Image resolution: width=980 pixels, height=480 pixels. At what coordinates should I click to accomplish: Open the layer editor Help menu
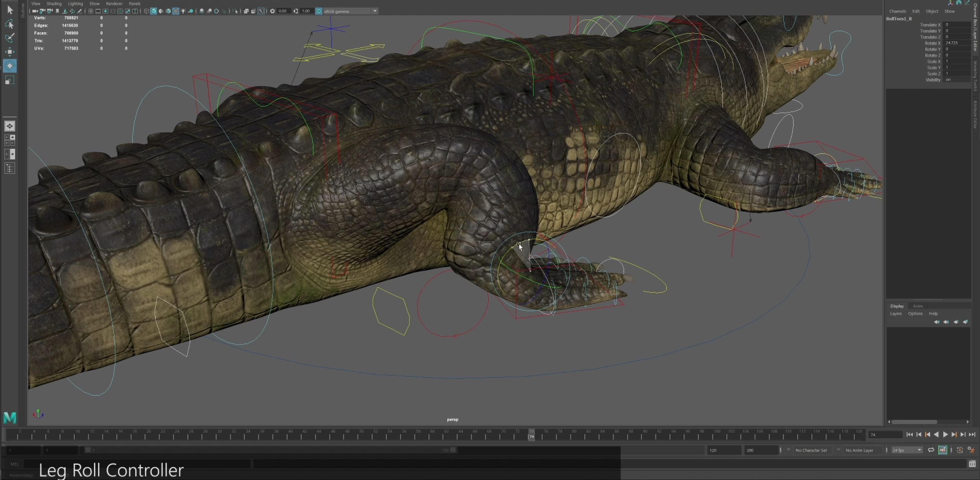pyautogui.click(x=933, y=314)
